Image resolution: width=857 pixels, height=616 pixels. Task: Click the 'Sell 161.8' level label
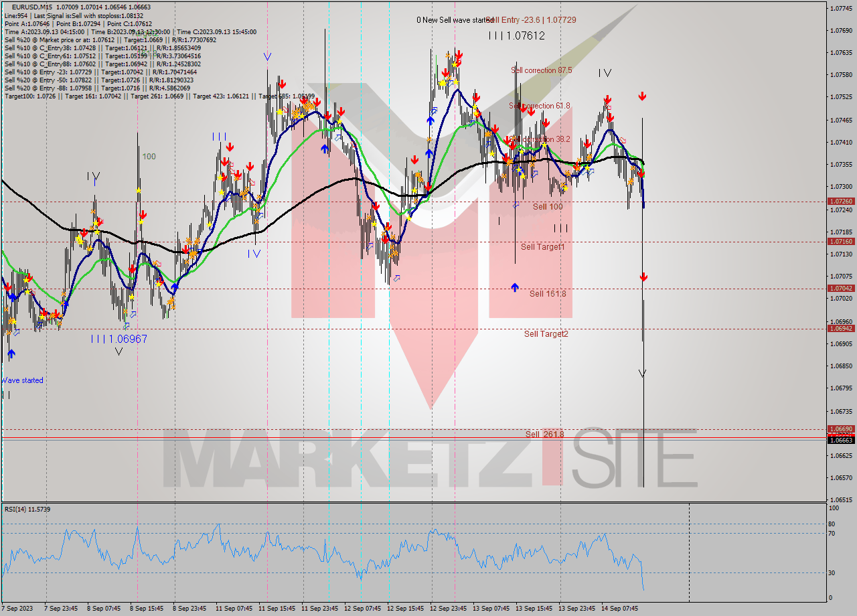[548, 293]
